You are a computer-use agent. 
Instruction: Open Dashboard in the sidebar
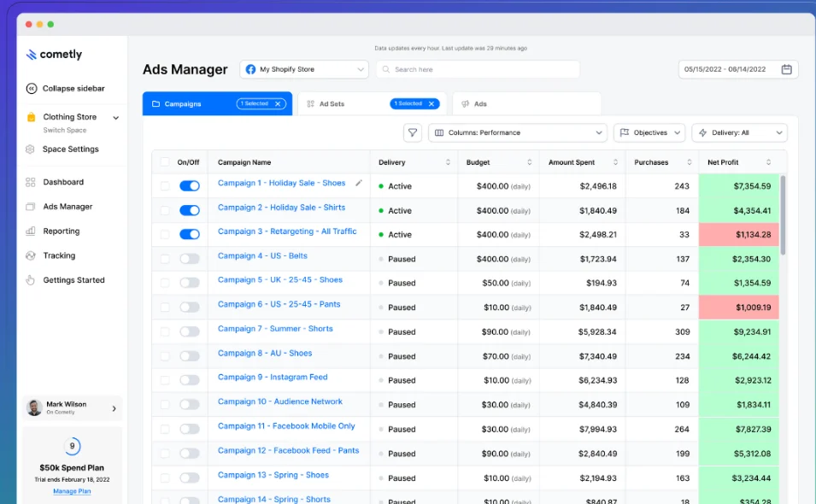[63, 182]
